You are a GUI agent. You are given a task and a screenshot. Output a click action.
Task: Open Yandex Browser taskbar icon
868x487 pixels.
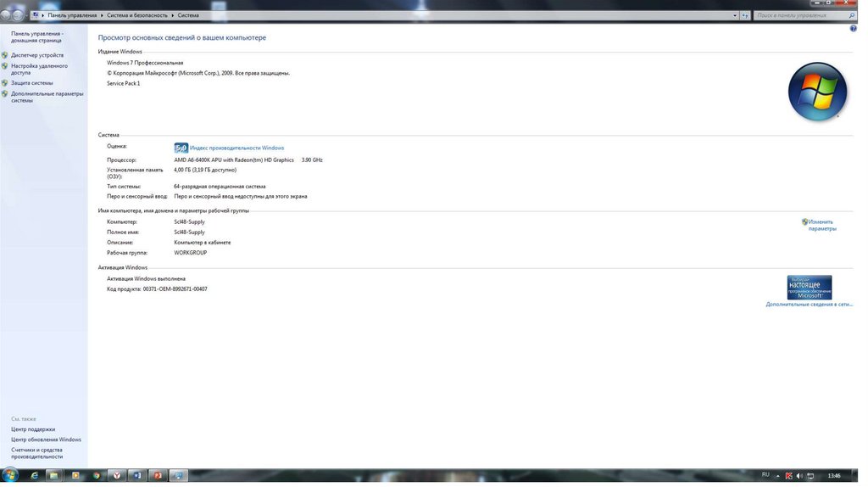pyautogui.click(x=117, y=476)
